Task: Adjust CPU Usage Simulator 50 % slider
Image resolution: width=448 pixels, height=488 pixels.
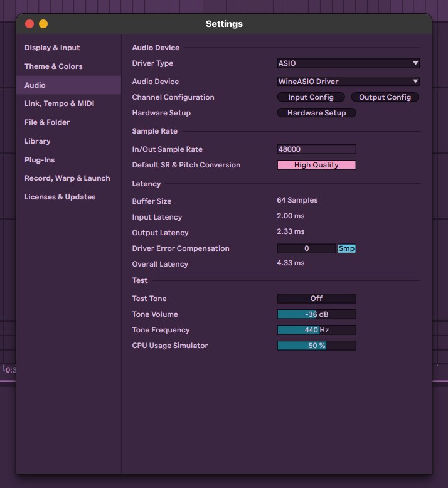Action: pyautogui.click(x=316, y=346)
